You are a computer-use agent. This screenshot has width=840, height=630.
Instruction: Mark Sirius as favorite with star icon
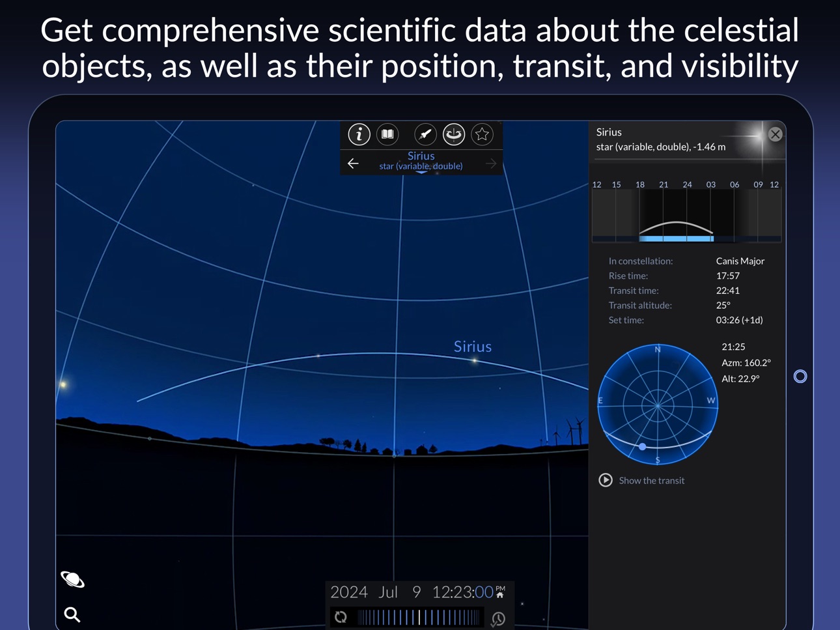[x=482, y=134]
